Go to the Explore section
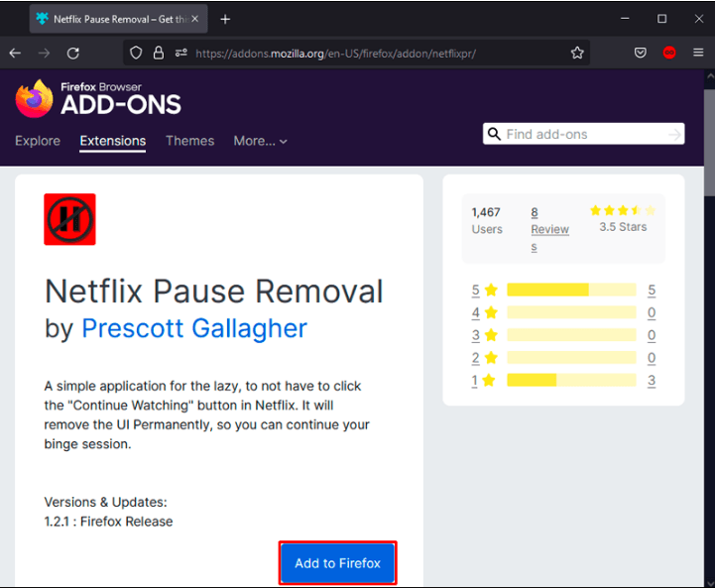 38,141
